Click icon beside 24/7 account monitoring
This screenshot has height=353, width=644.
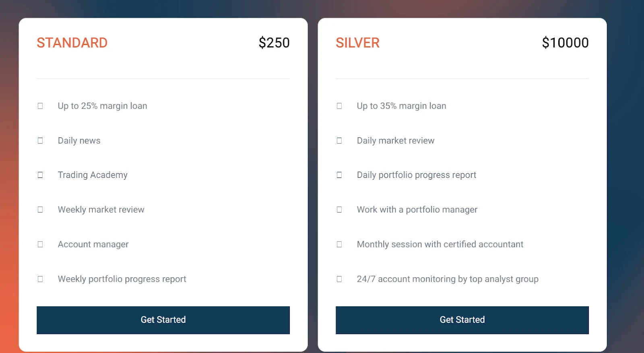pyautogui.click(x=339, y=279)
